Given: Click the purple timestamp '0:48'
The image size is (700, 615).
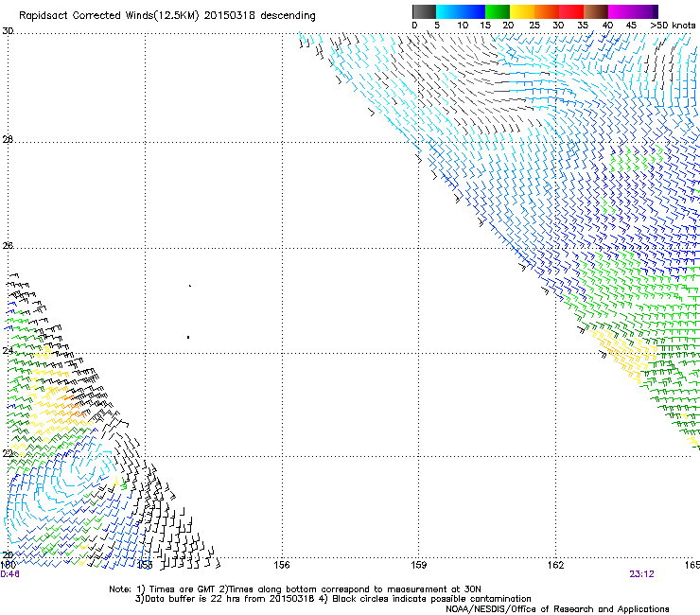Looking at the screenshot, I should (x=9, y=574).
